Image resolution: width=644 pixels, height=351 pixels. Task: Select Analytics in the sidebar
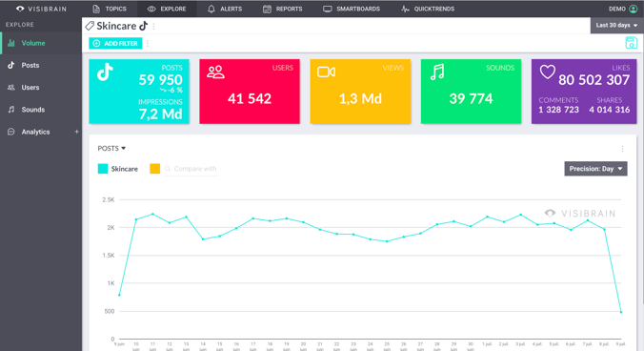tap(41, 132)
